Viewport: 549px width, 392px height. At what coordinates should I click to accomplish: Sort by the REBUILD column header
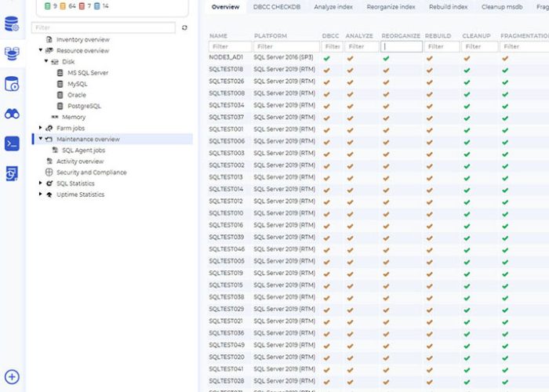(x=438, y=36)
